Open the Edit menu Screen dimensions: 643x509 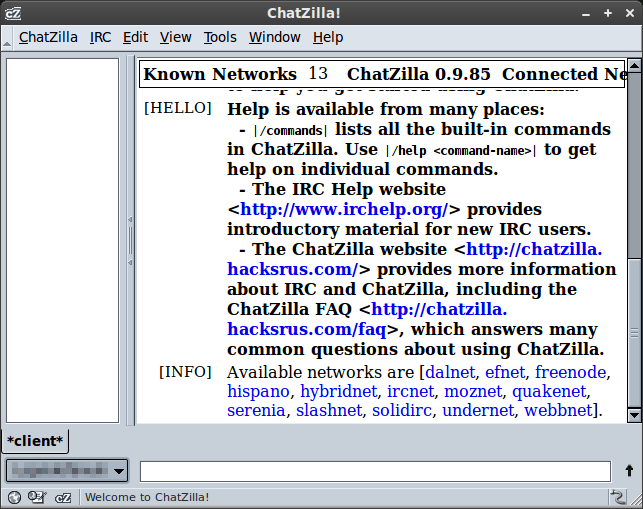coord(135,37)
